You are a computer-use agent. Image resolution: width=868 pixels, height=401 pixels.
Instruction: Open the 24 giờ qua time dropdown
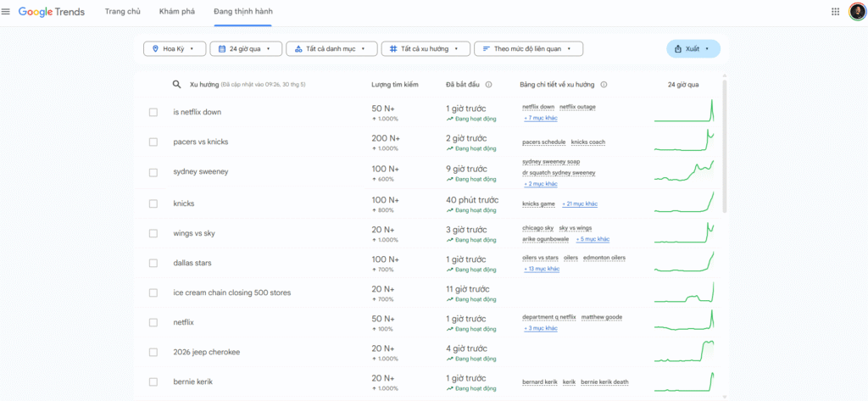pos(246,48)
